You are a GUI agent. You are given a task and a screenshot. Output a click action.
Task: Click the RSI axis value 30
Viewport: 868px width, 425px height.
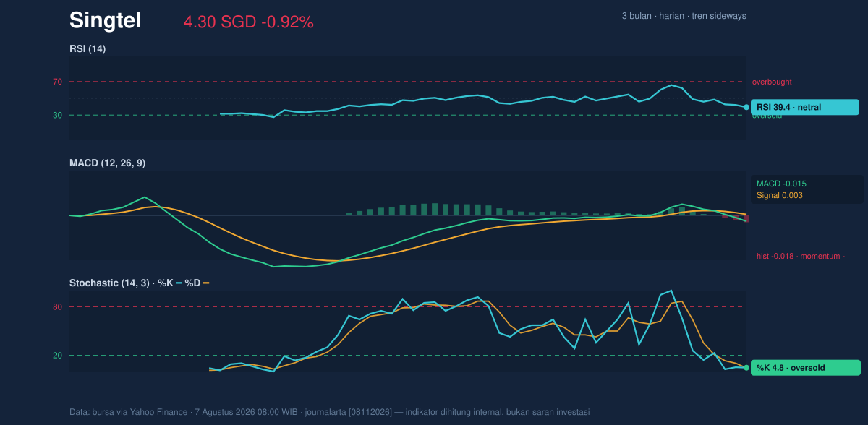coord(57,115)
